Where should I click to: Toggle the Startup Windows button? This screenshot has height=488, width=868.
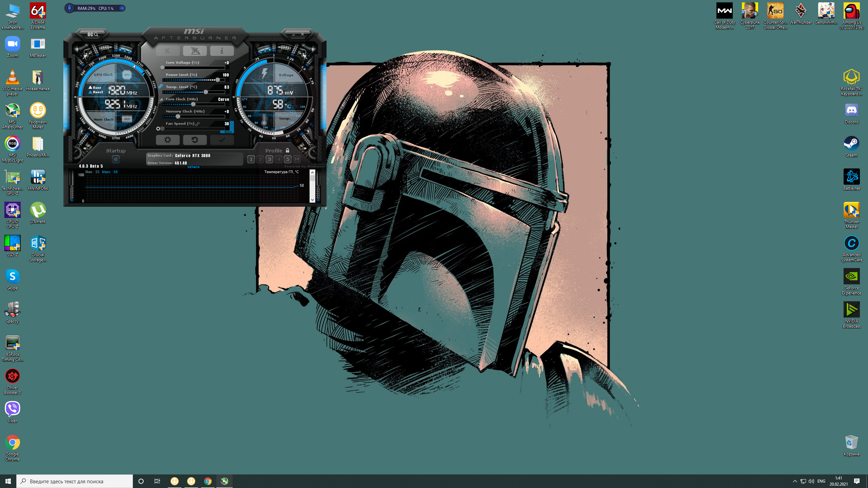click(116, 159)
